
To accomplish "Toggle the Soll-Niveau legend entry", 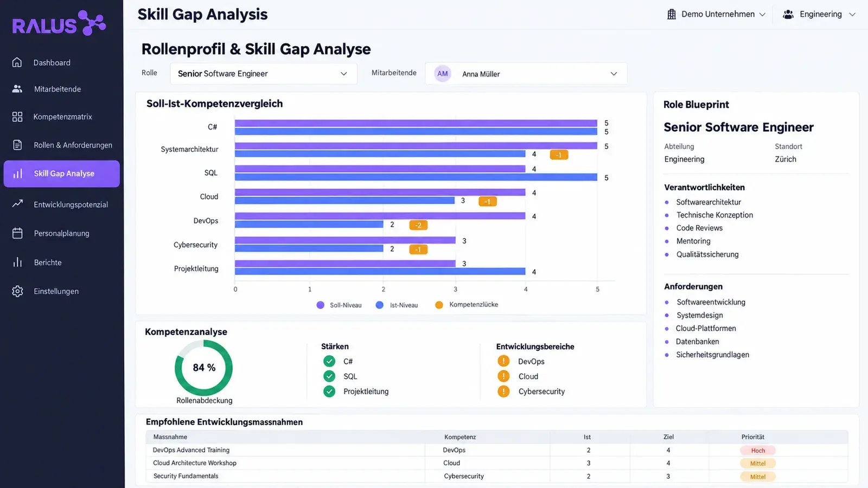I will click(339, 305).
